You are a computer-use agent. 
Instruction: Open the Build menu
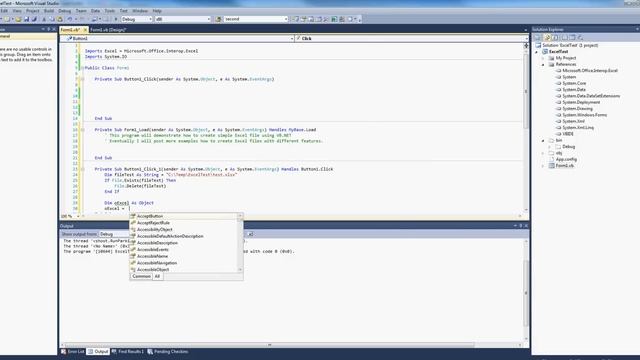click(x=49, y=11)
